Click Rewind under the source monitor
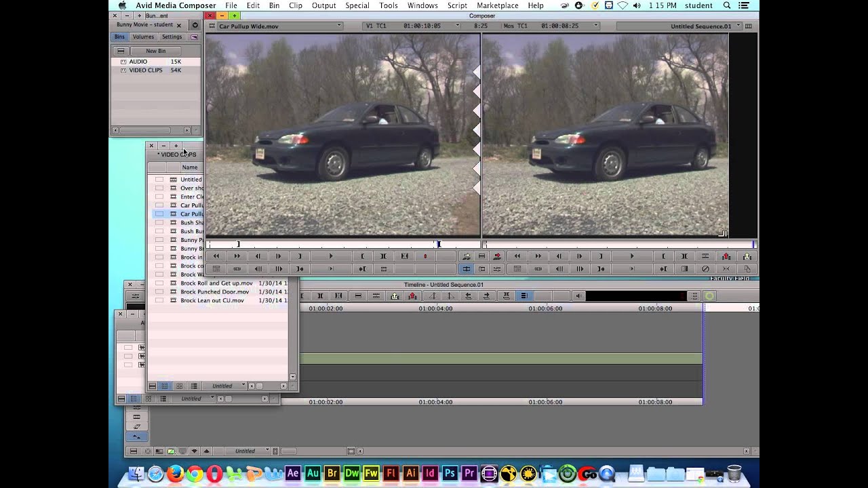Screen dimensions: 868x488 click(216, 256)
